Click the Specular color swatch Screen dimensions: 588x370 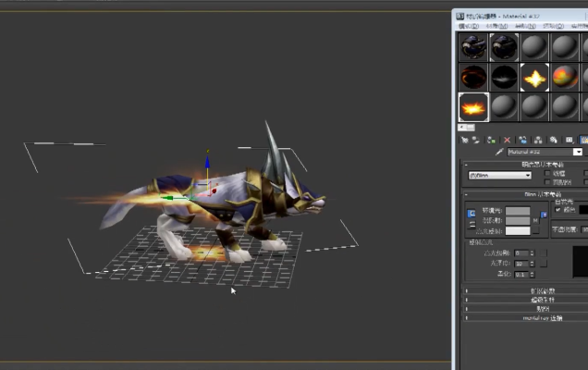pos(517,229)
